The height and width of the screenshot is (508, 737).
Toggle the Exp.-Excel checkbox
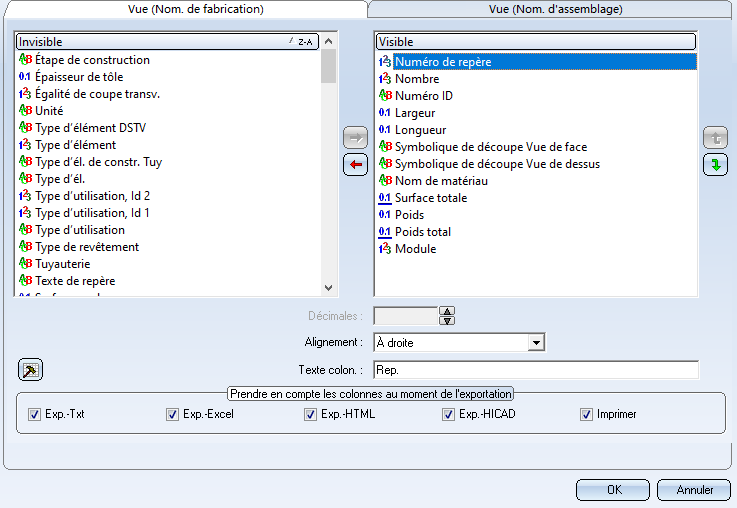172,414
